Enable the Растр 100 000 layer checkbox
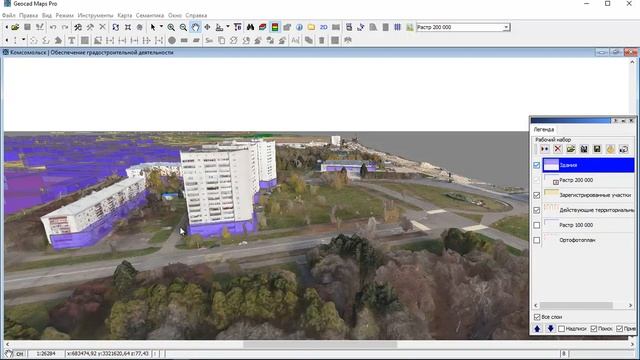This screenshot has height=360, width=640. tap(536, 225)
